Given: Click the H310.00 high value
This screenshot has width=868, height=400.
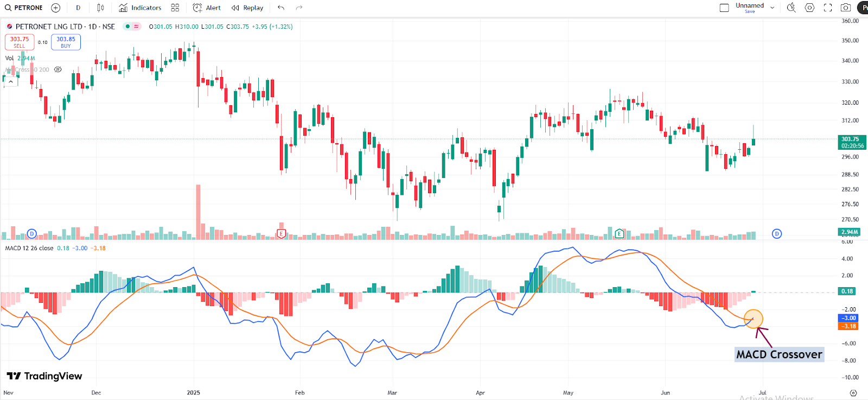Looking at the screenshot, I should 187,27.
